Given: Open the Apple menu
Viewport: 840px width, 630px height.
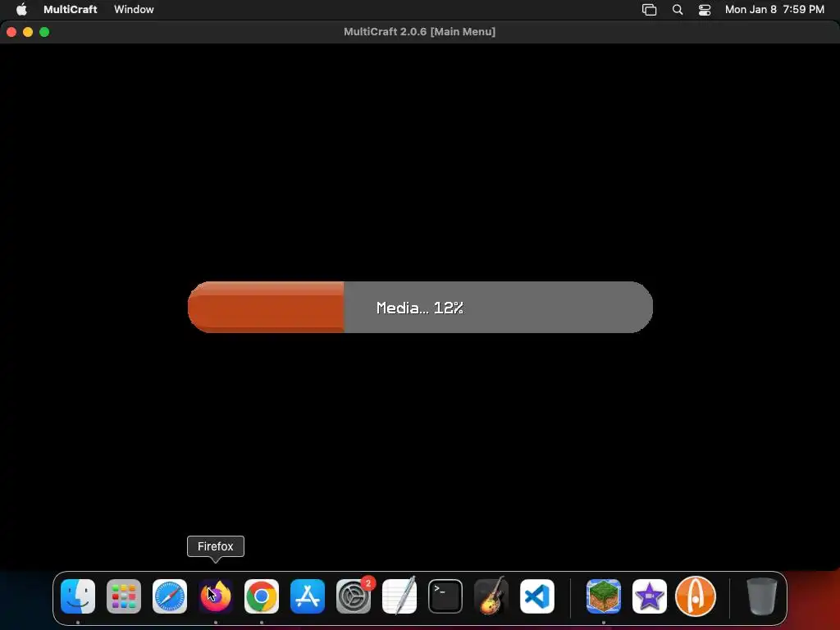Looking at the screenshot, I should (21, 9).
